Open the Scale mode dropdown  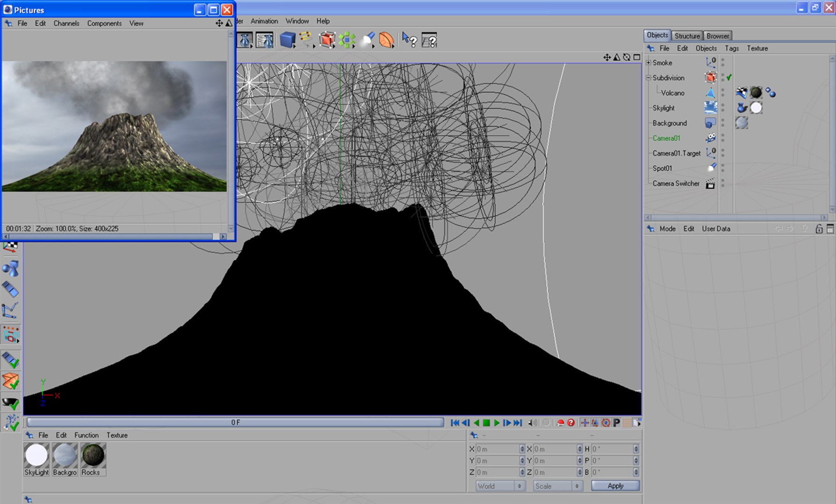coord(558,486)
